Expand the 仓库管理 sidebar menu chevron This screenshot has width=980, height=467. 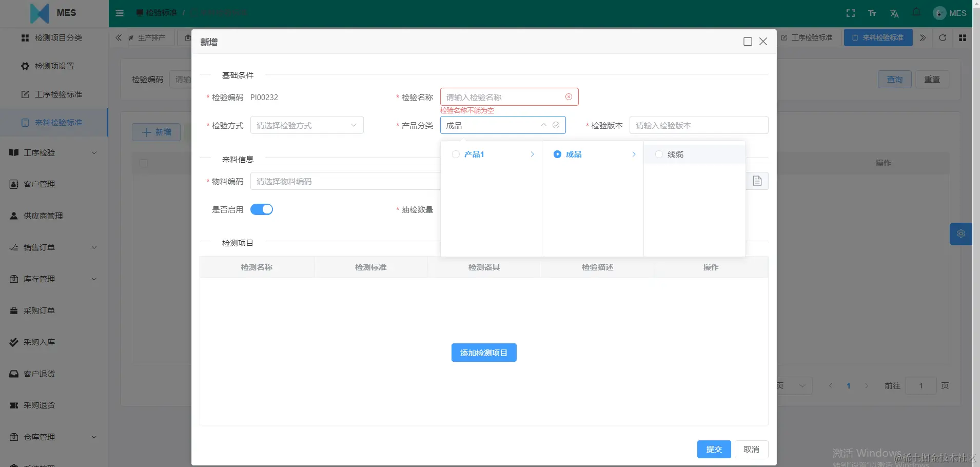(94, 437)
